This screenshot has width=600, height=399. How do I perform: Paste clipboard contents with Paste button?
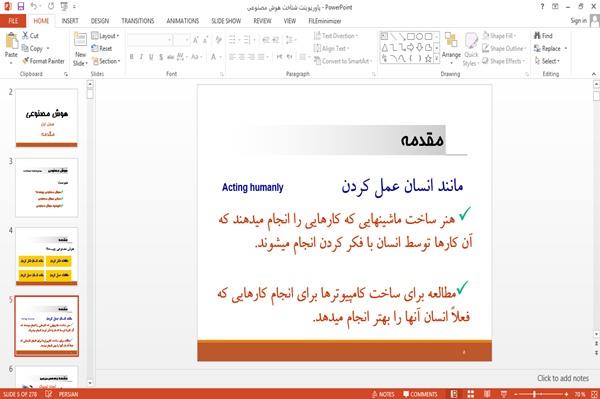(11, 47)
